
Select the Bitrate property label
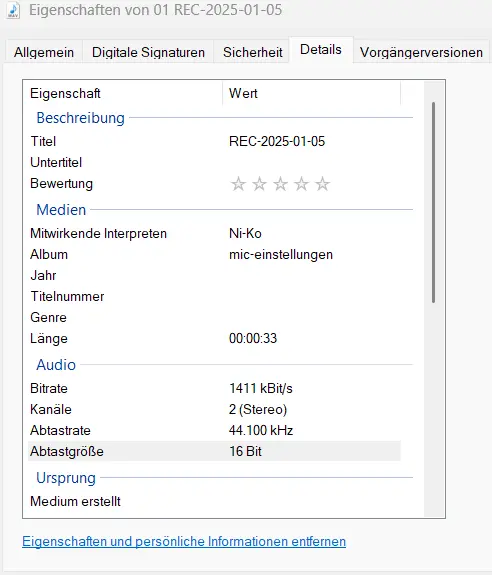pyautogui.click(x=49, y=388)
